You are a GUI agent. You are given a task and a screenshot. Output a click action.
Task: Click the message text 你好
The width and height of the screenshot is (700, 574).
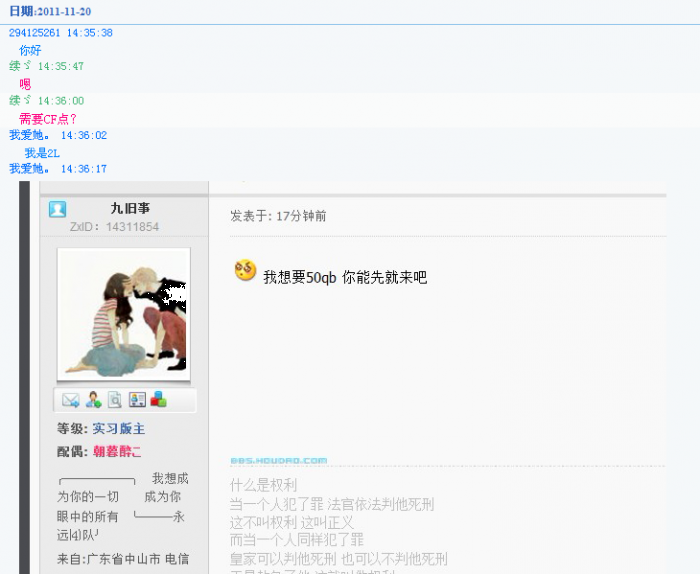(30, 50)
